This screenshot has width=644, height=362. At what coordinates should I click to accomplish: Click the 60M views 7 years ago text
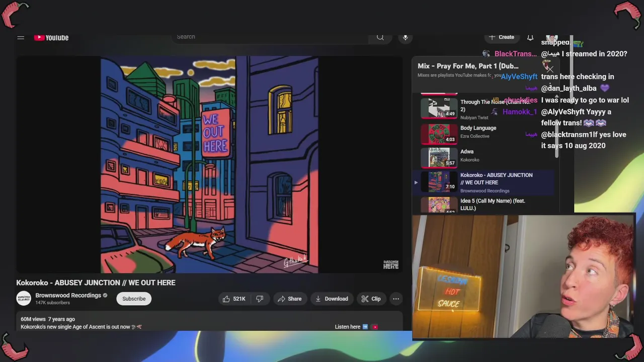48,319
